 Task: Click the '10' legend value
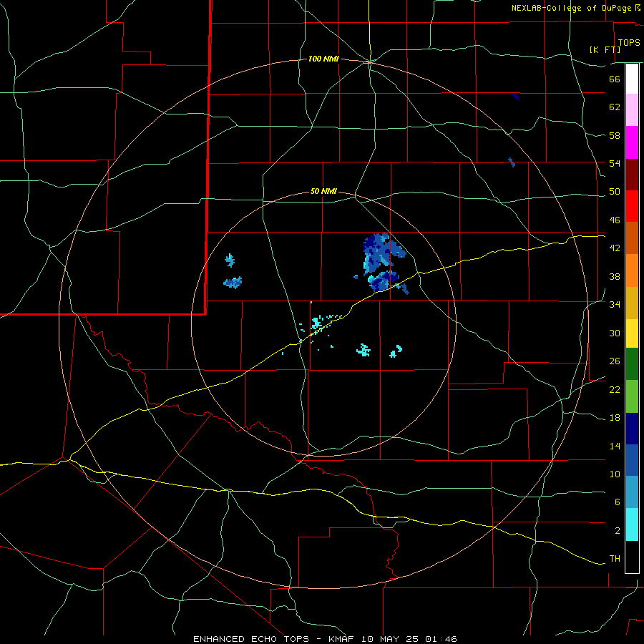pos(615,474)
